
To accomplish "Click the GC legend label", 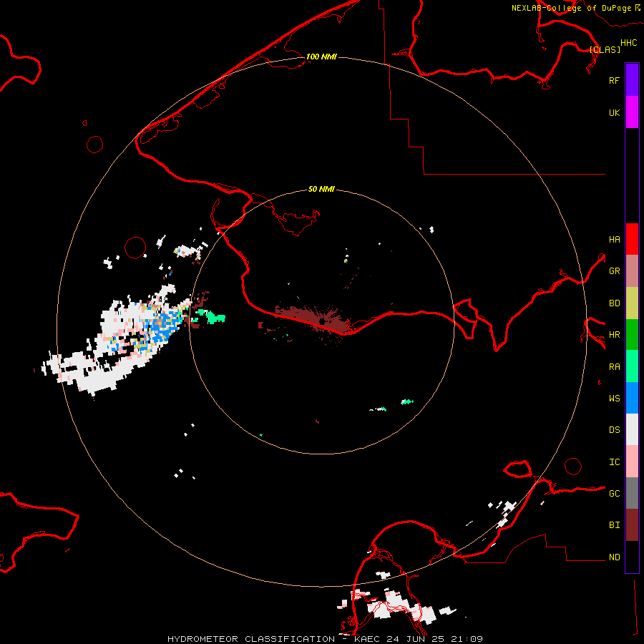I will (614, 494).
